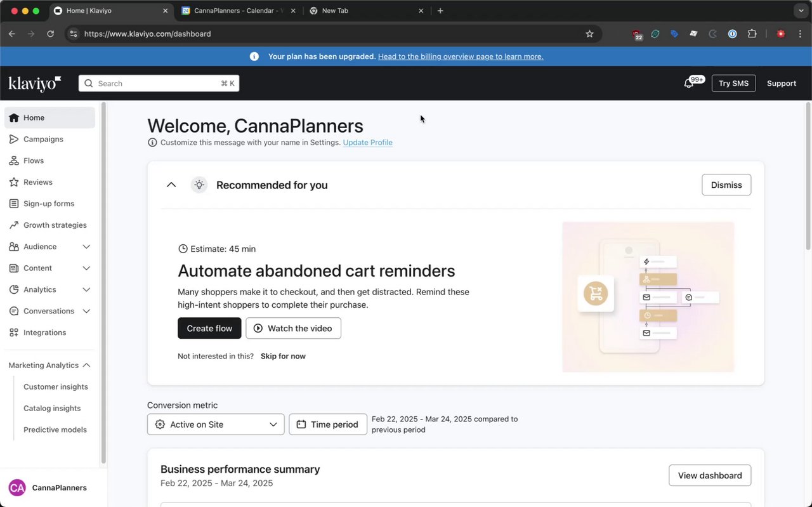Expand the Analytics submenu chevron
Viewport: 812px width, 507px height.
pyautogui.click(x=86, y=290)
